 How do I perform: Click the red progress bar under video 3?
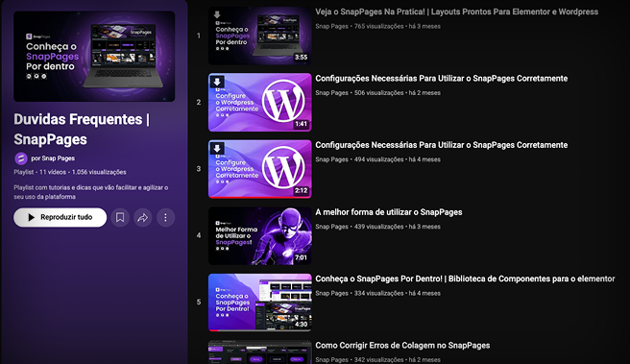260,197
